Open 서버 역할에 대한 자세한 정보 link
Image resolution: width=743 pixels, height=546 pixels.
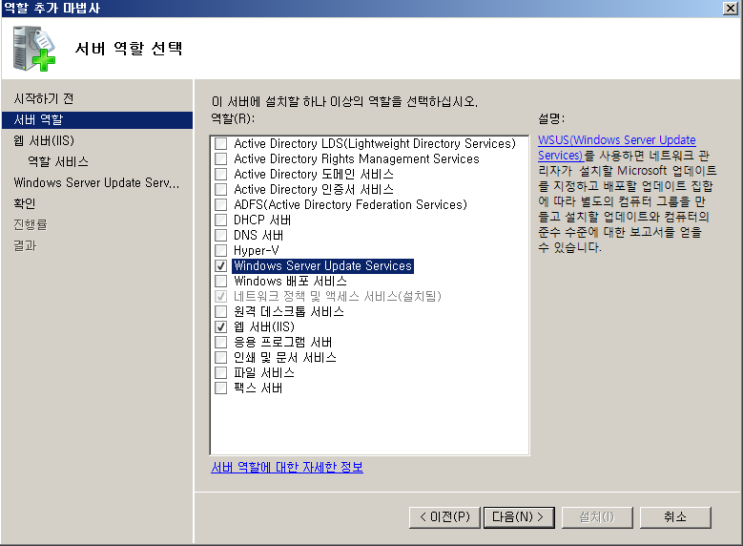[x=287, y=467]
